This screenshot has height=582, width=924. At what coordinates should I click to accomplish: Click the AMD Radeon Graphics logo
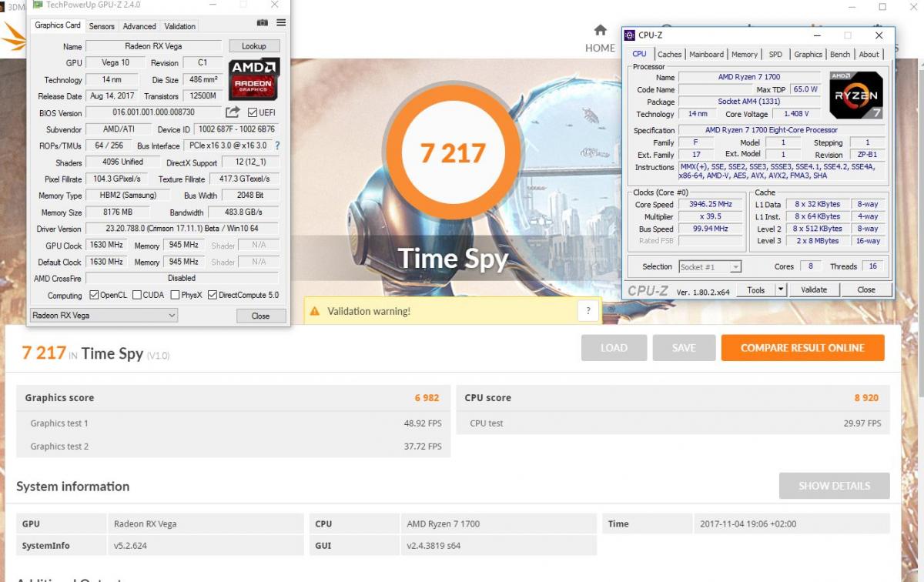click(254, 79)
